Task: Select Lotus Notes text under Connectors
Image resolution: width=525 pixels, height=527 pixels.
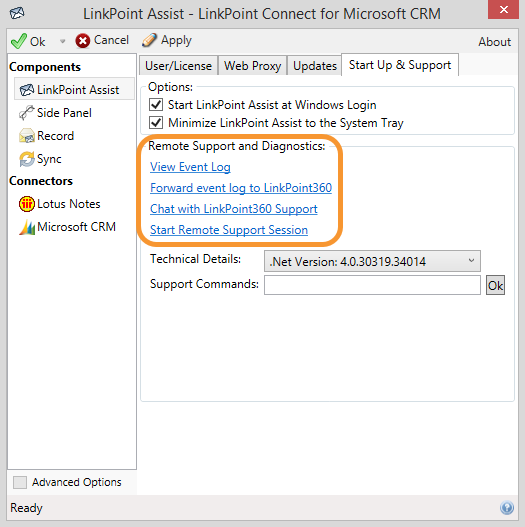Action: click(69, 204)
